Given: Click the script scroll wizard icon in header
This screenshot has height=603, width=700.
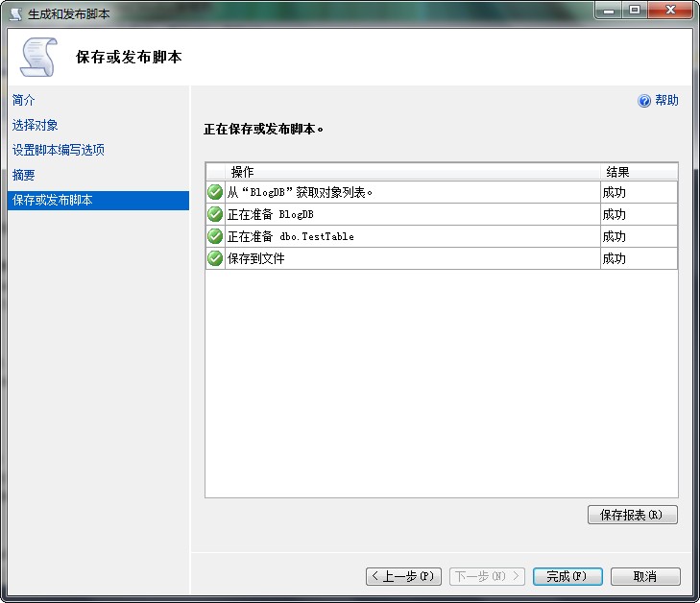Looking at the screenshot, I should click(38, 57).
